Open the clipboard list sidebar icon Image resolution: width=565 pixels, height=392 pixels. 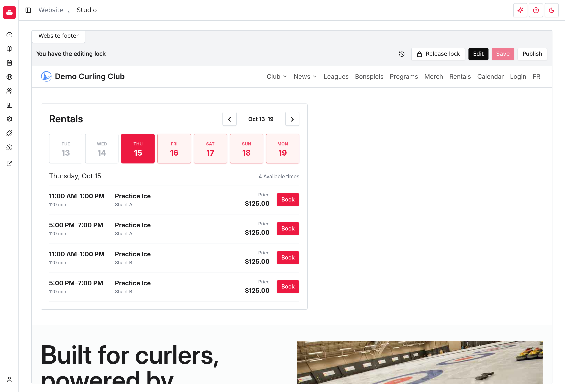[x=9, y=63]
